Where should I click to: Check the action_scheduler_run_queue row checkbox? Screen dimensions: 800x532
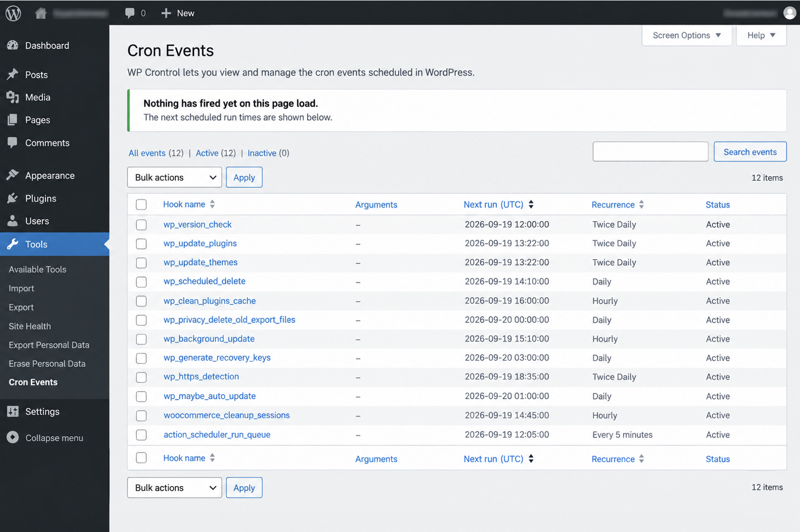click(x=141, y=434)
